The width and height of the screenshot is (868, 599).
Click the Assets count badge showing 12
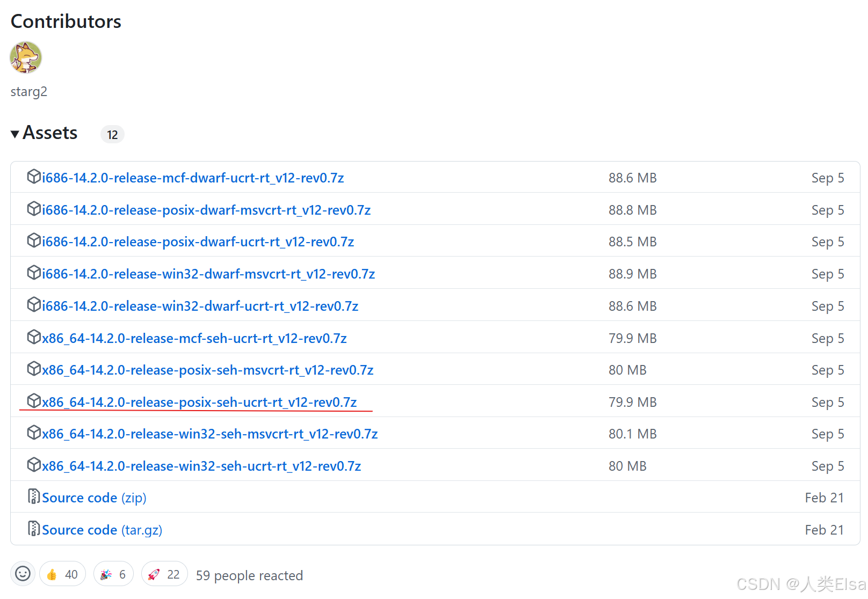112,134
